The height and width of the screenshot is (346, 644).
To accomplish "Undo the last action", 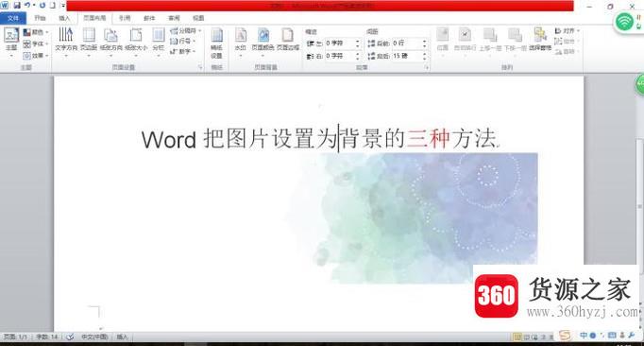I will (27, 6).
